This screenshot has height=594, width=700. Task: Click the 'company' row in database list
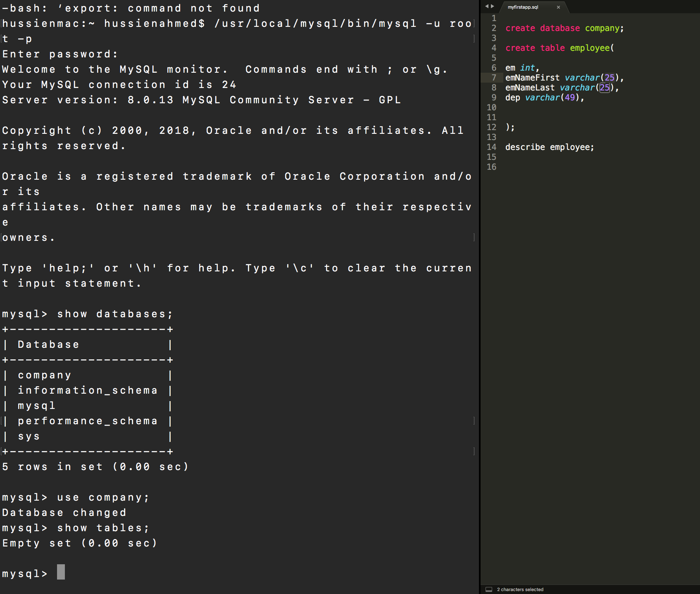pyautogui.click(x=45, y=375)
